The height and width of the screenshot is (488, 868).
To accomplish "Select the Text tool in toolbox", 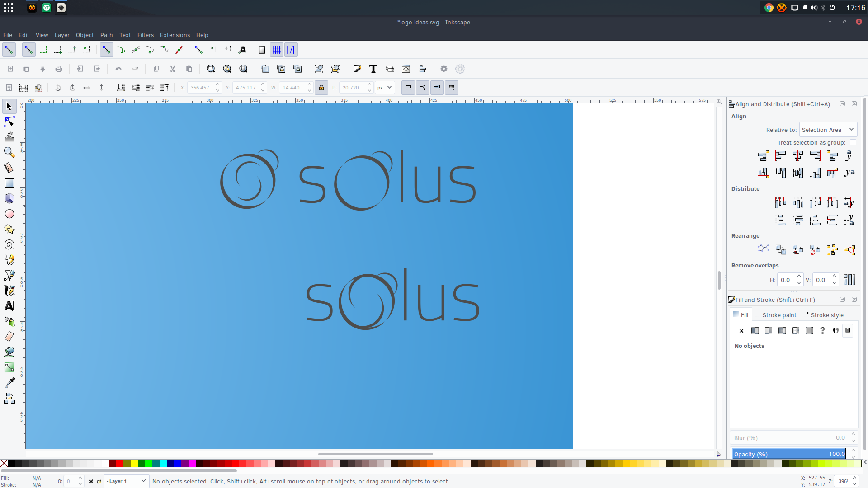I will point(9,306).
